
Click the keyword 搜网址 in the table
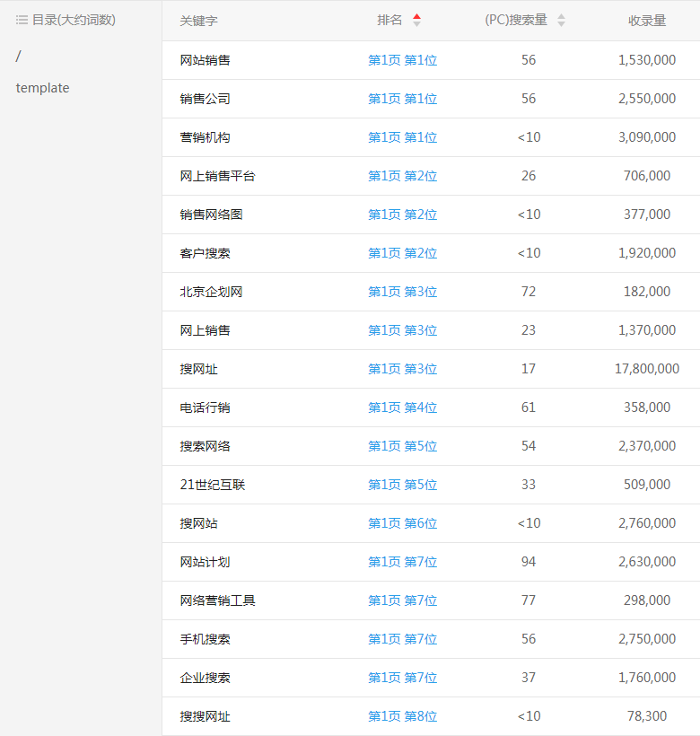[x=198, y=369]
